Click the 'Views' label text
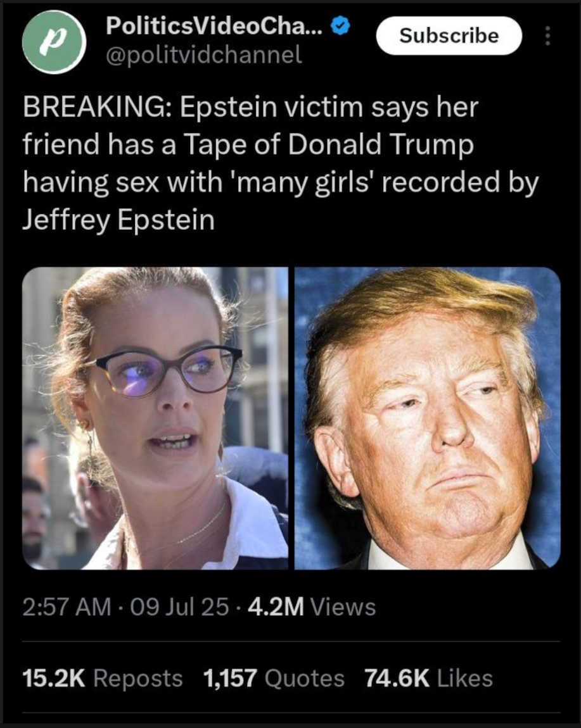Screen dimensions: 581x728 343,607
